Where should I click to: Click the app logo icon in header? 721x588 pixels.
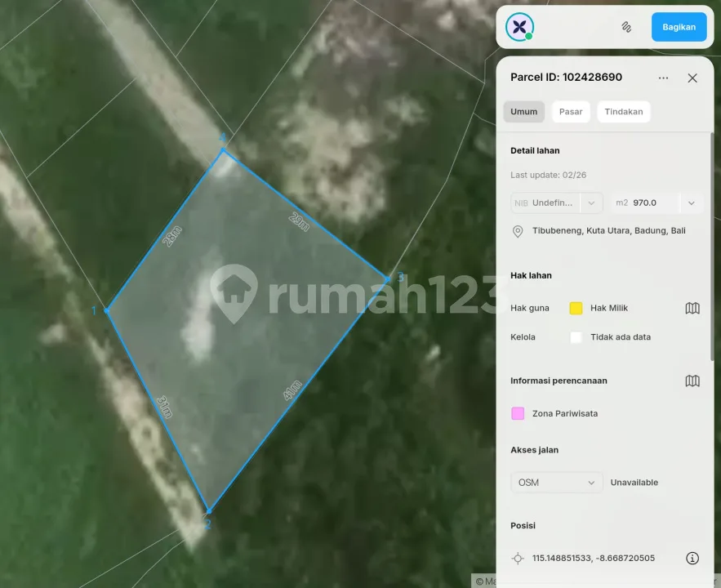(x=519, y=27)
